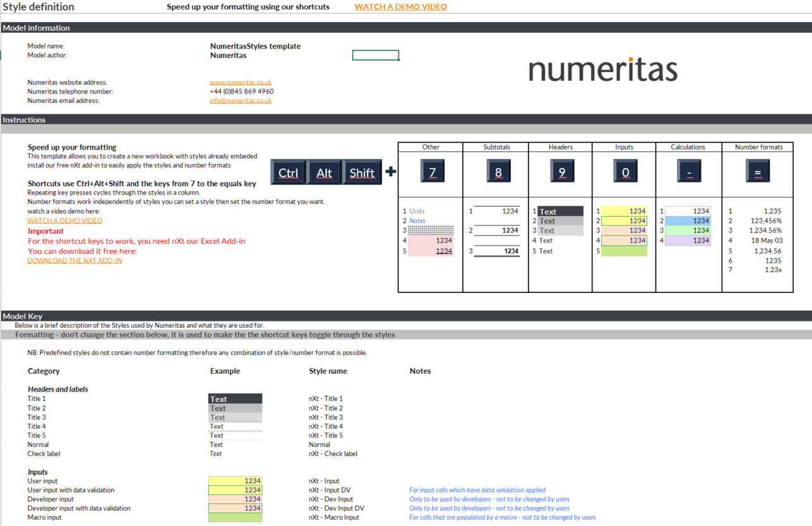Switch to the Other column header

[430, 146]
